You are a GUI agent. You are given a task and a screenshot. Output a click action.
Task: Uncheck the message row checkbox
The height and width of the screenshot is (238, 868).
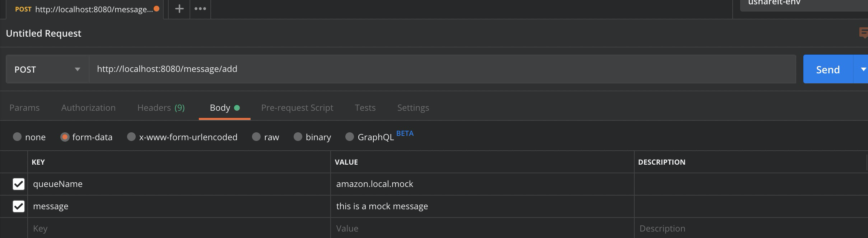pyautogui.click(x=19, y=206)
